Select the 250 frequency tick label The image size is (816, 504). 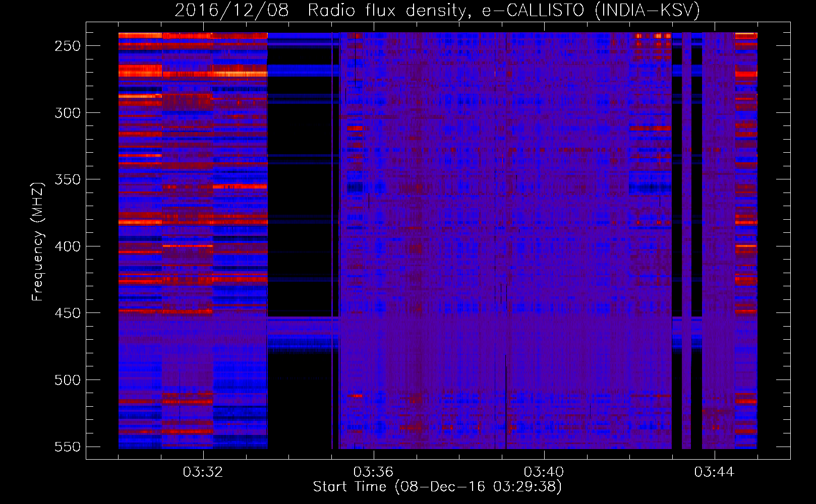(x=68, y=46)
